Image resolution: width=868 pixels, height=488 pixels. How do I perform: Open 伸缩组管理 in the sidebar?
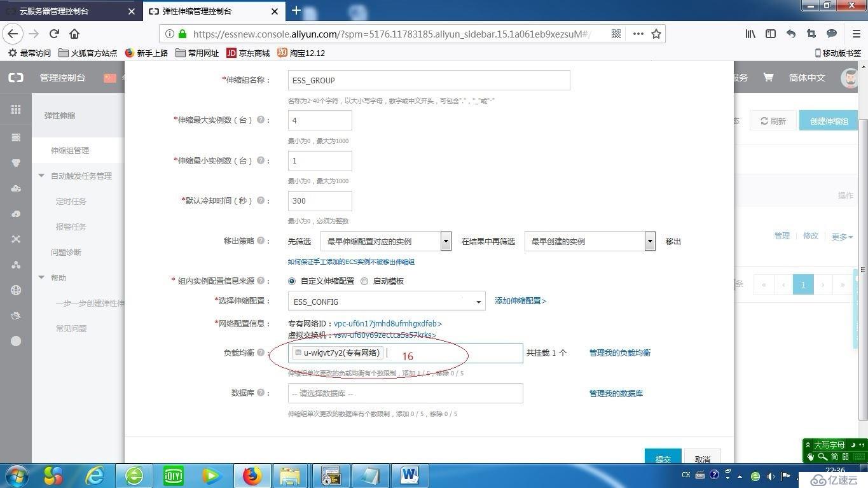click(70, 151)
